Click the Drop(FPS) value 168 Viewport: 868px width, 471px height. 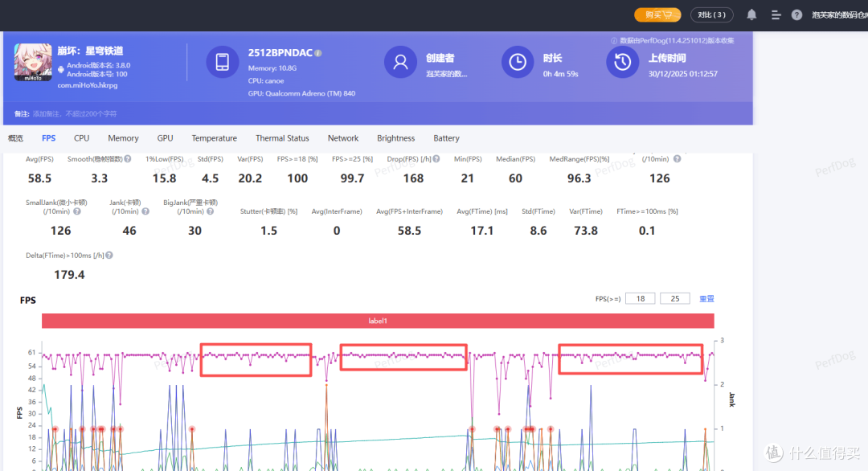pos(413,178)
